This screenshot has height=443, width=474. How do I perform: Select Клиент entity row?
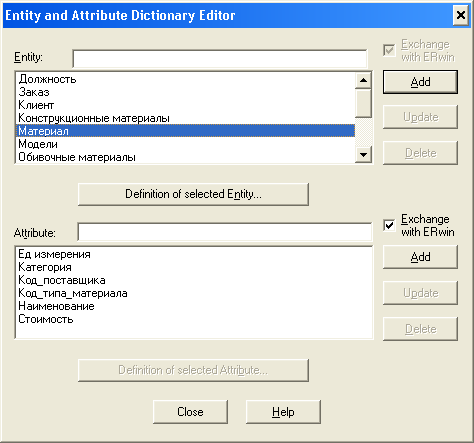185,105
